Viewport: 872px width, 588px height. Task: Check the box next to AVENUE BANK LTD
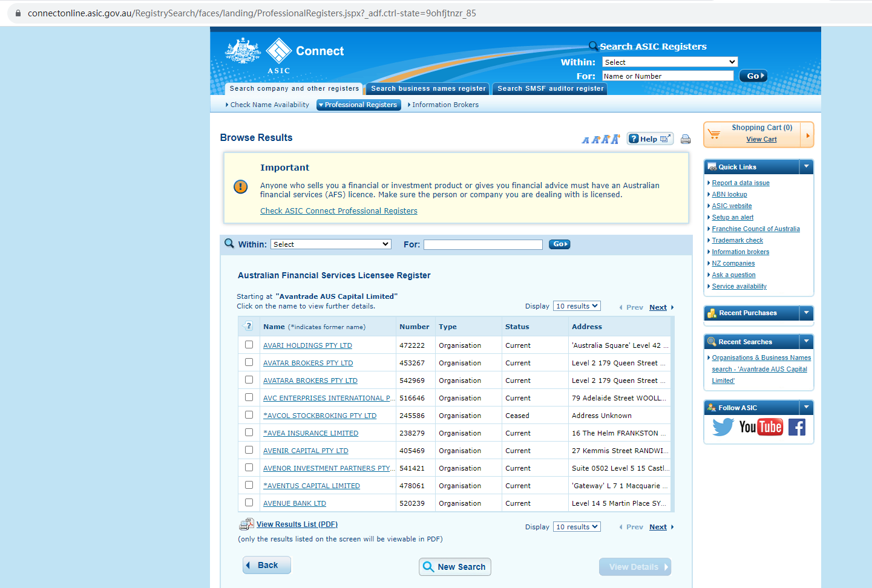point(249,503)
